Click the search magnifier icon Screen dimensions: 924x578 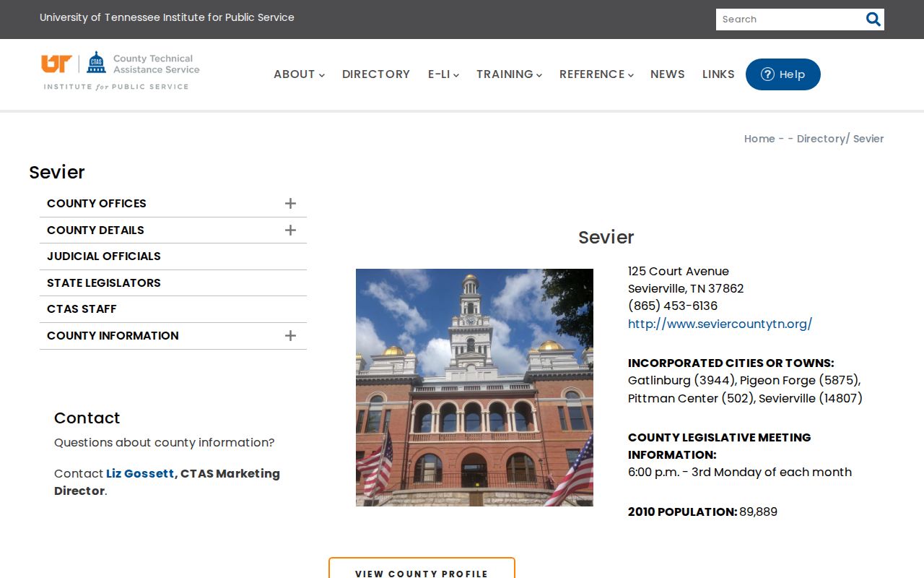[873, 20]
